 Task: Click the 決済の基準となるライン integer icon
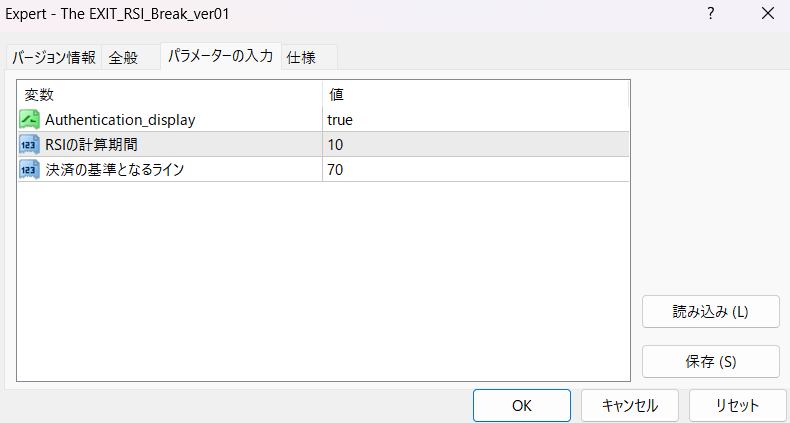(x=29, y=170)
